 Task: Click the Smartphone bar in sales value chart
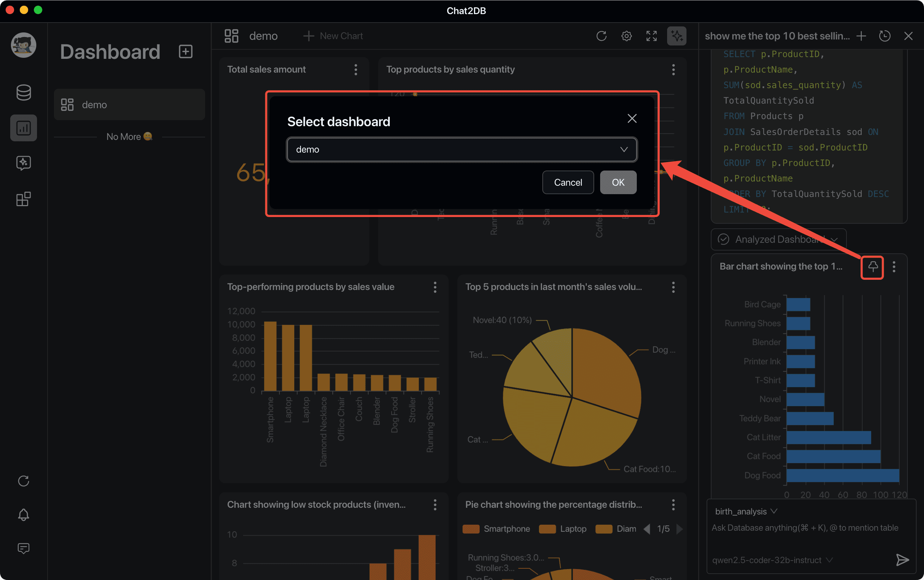tap(270, 356)
